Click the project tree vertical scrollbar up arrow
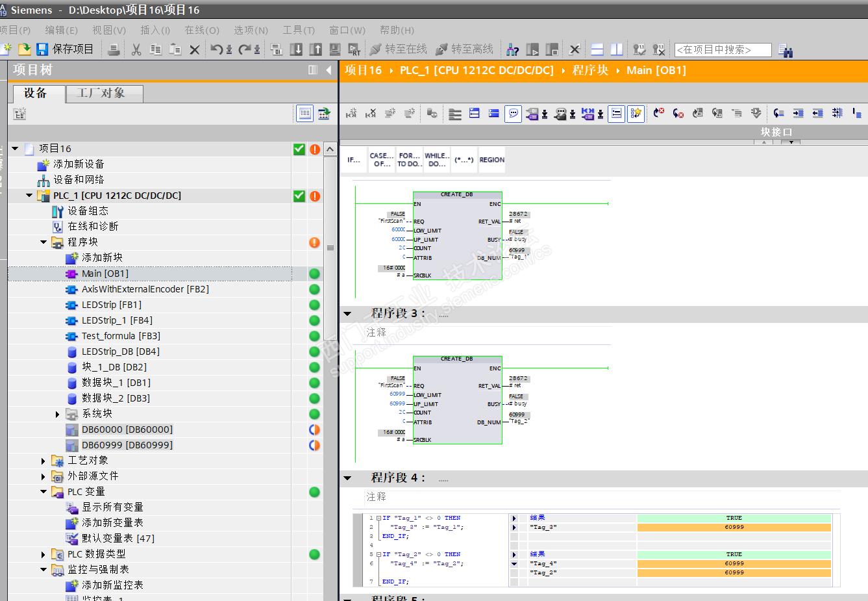 click(x=330, y=149)
